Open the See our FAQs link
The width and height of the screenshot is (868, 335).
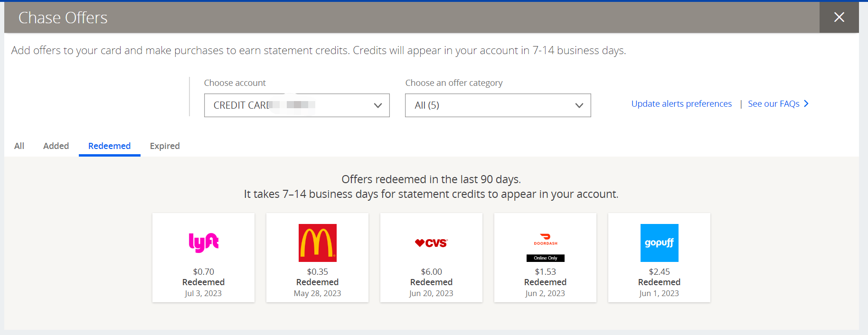[x=774, y=103]
